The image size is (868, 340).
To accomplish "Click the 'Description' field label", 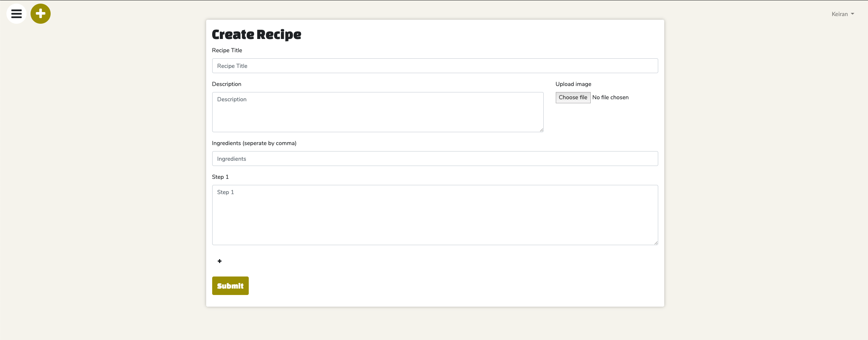I will click(x=227, y=84).
